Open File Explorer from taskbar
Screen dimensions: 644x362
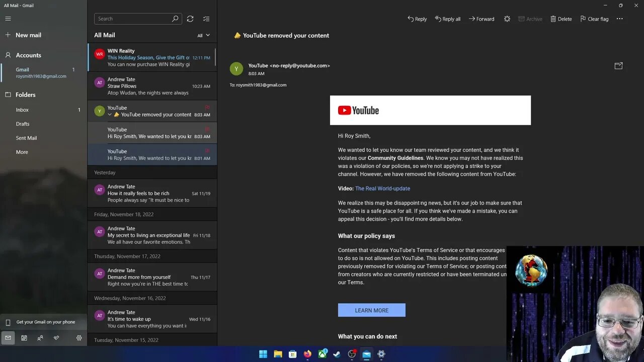(x=278, y=354)
